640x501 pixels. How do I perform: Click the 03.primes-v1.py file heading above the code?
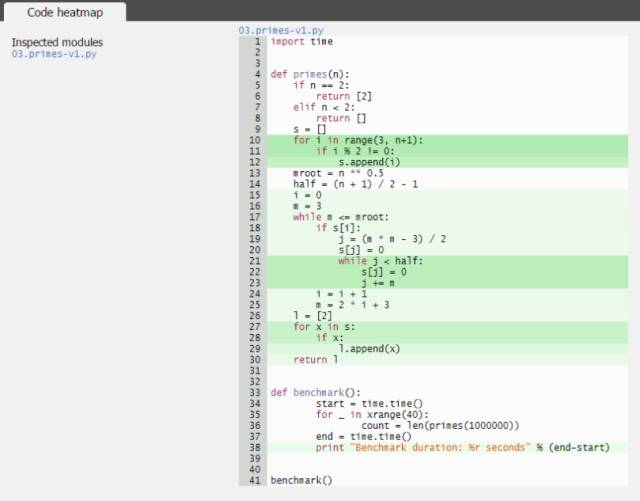tap(281, 30)
